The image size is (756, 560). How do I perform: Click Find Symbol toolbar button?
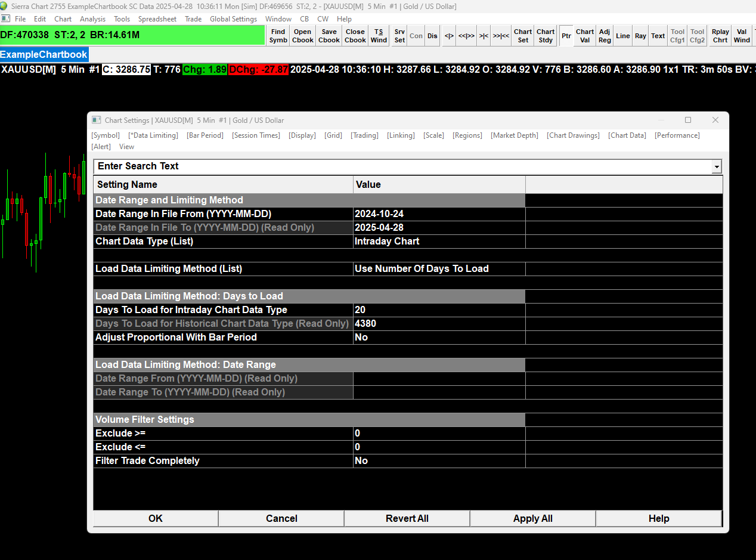(x=278, y=36)
